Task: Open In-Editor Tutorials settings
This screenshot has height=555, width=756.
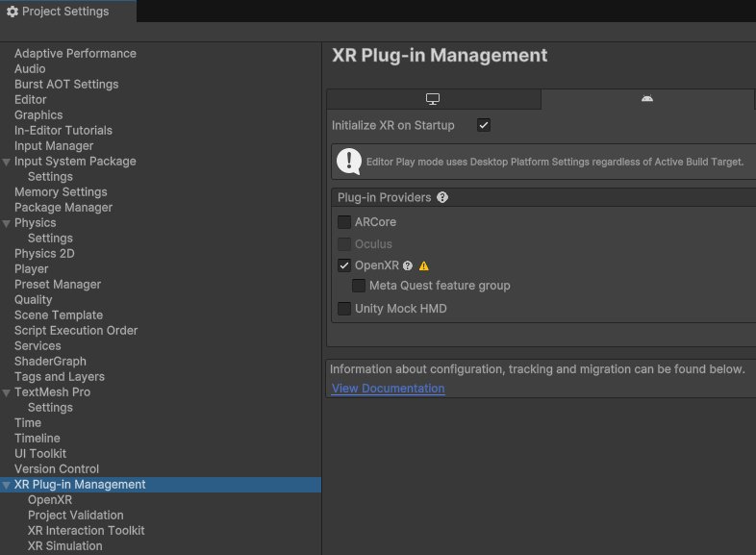Action: tap(63, 131)
